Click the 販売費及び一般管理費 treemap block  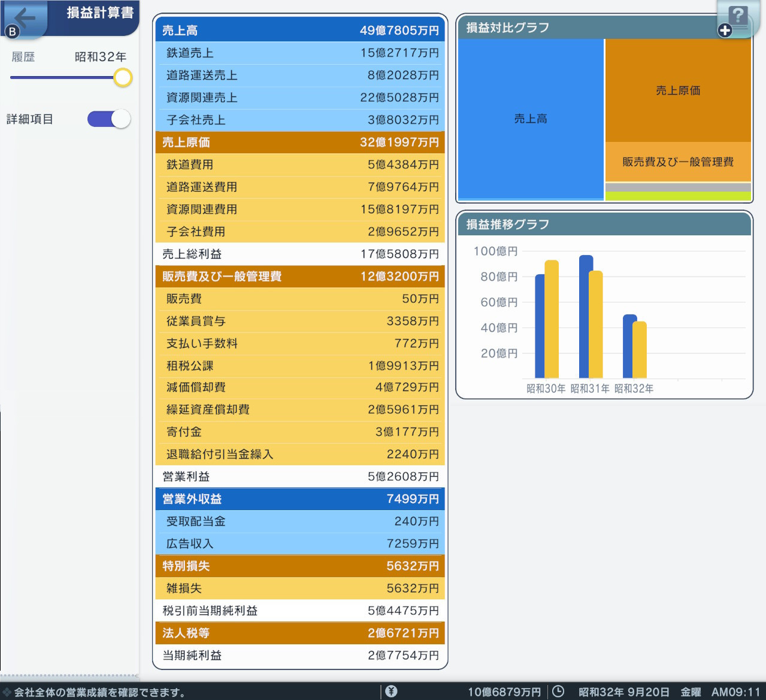click(678, 162)
